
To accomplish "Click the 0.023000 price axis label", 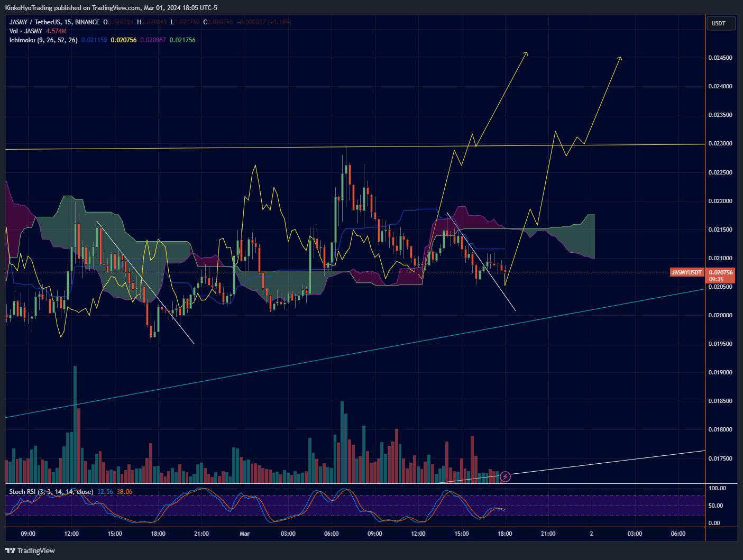I will pos(720,143).
